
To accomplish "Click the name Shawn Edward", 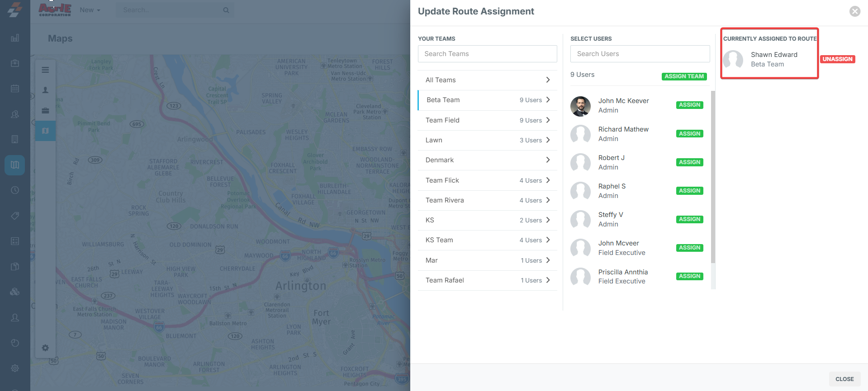I will pyautogui.click(x=774, y=55).
